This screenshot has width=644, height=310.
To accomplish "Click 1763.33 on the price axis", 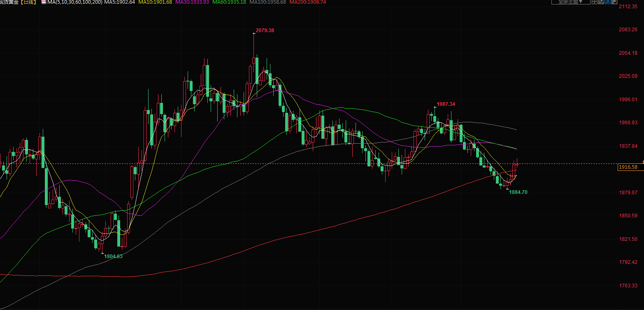I will coord(629,286).
